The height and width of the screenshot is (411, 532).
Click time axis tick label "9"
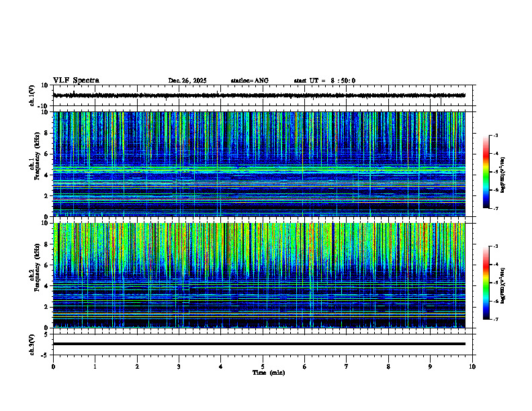coord(430,367)
